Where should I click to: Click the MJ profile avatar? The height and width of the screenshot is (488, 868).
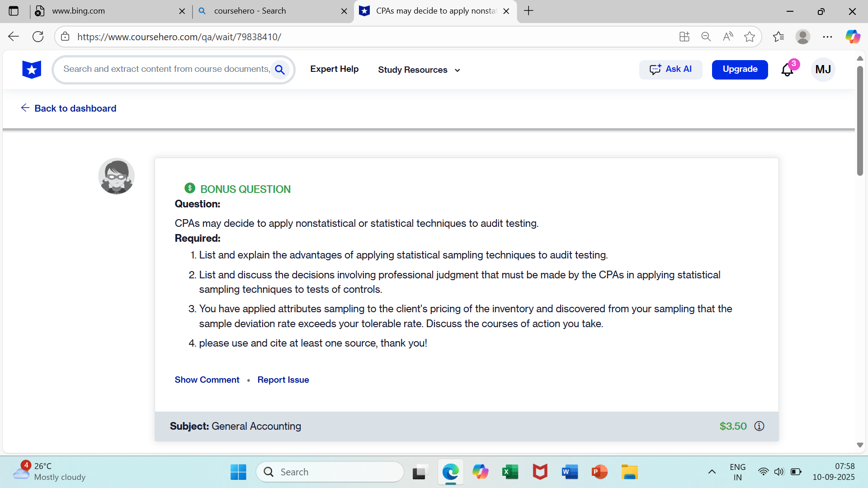(x=823, y=69)
